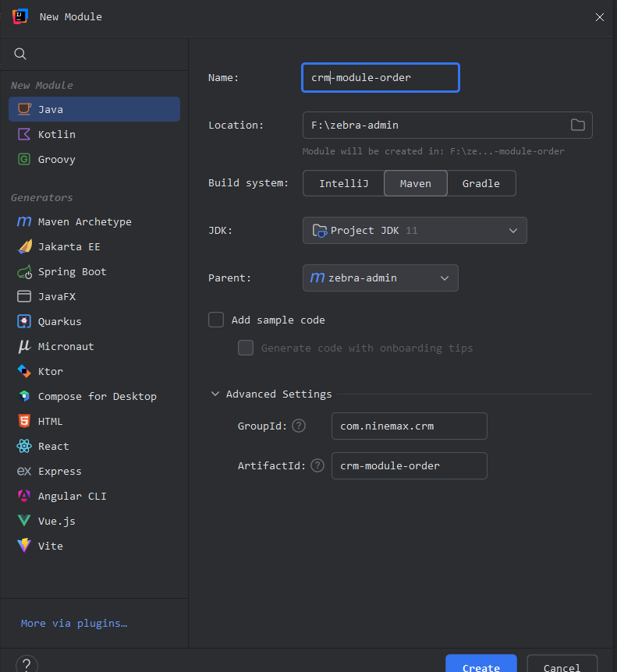This screenshot has height=672, width=617.
Task: Open the Parent zebra-admin dropdown
Action: (381, 278)
